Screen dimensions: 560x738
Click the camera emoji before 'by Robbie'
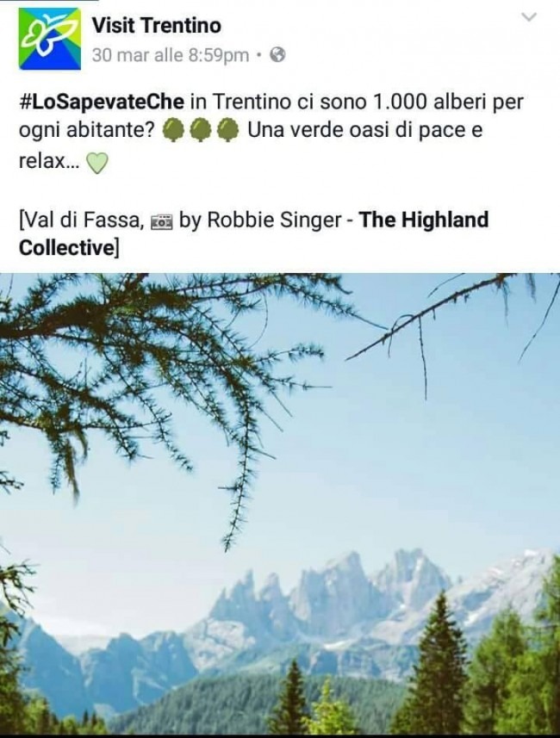162,221
